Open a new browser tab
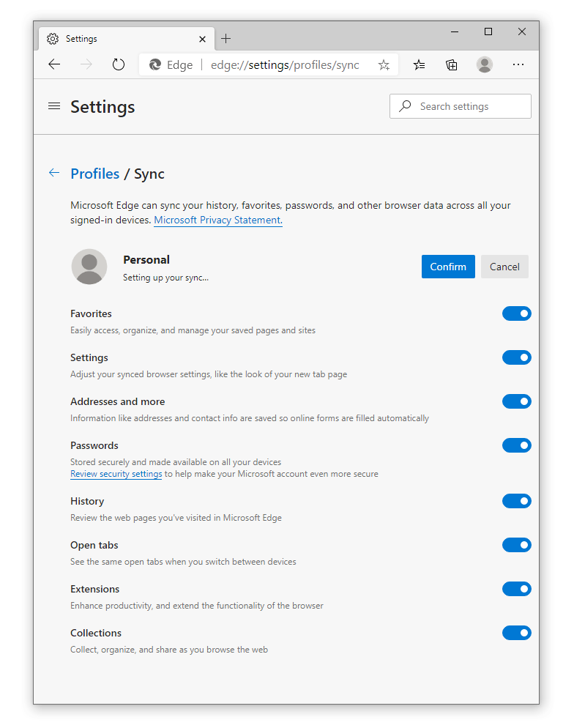This screenshot has height=728, width=574. [227, 37]
